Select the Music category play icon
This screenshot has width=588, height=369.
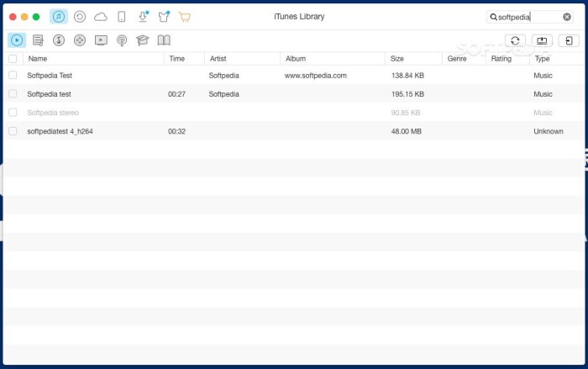pos(17,40)
